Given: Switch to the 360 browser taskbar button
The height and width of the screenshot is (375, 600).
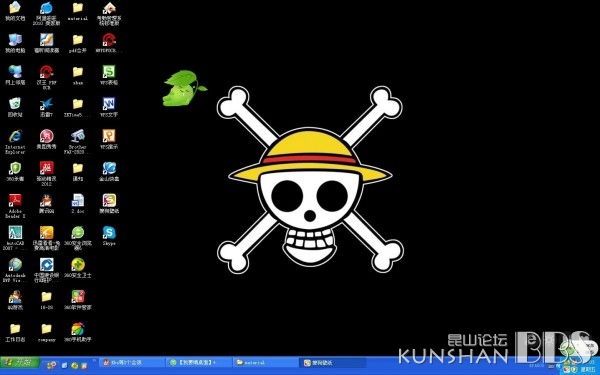Looking at the screenshot, I should pos(198,362).
